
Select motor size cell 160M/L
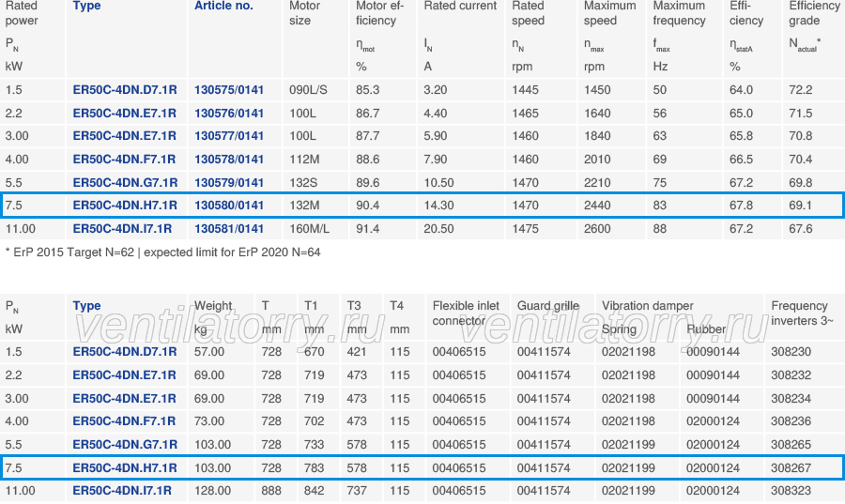click(x=309, y=229)
